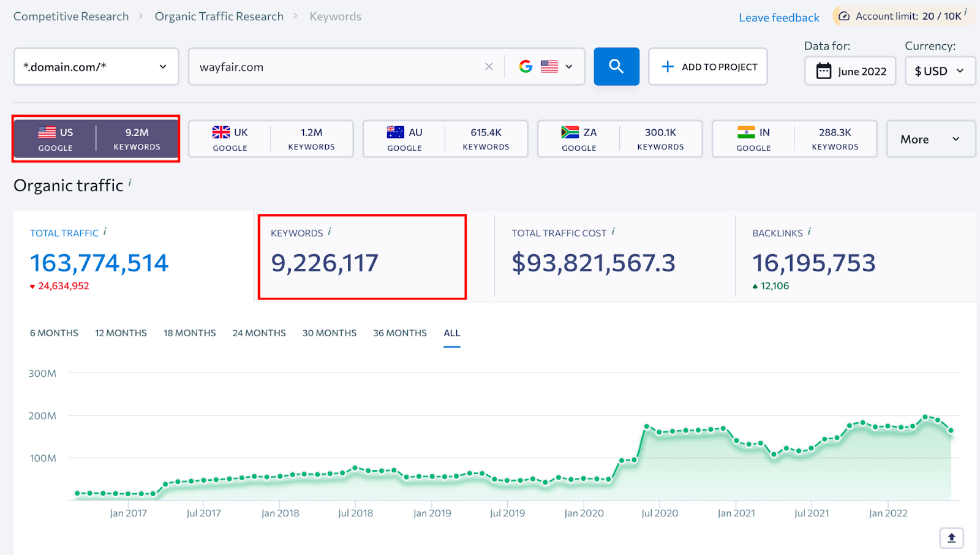Click the Jan 2018 axis label

pyautogui.click(x=280, y=513)
